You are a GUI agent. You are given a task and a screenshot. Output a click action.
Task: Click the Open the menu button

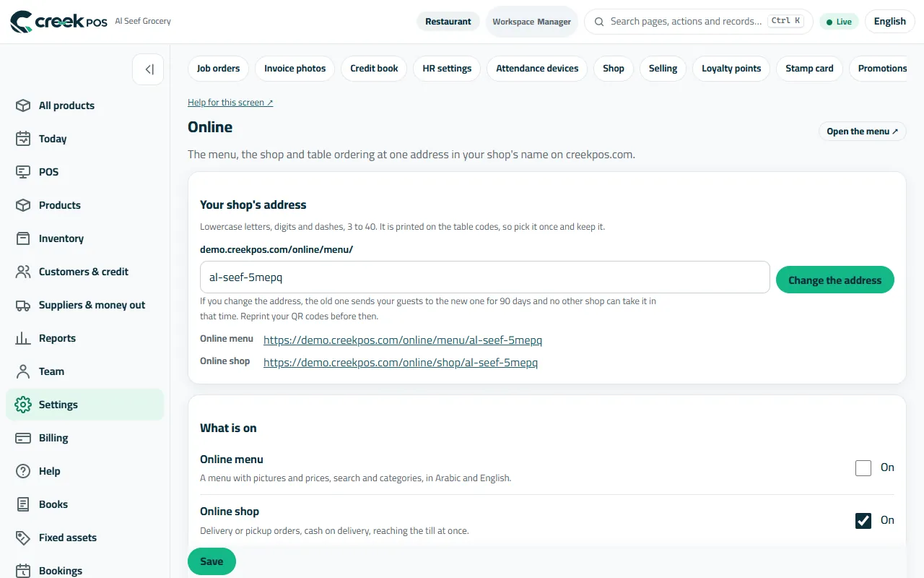pos(862,131)
